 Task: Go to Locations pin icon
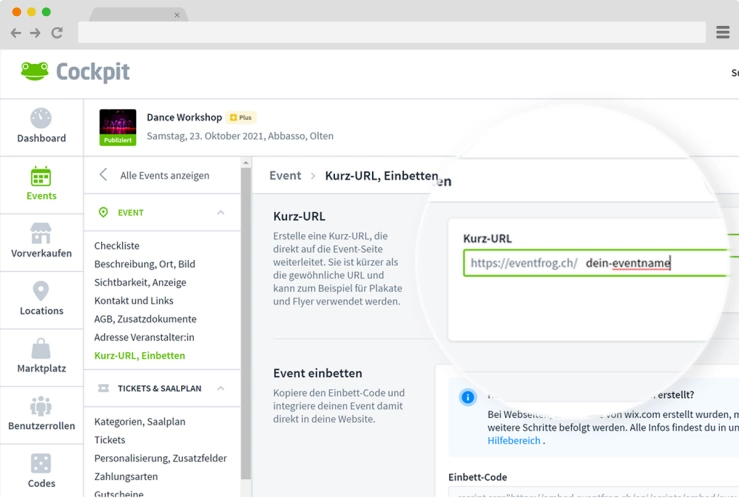41,291
